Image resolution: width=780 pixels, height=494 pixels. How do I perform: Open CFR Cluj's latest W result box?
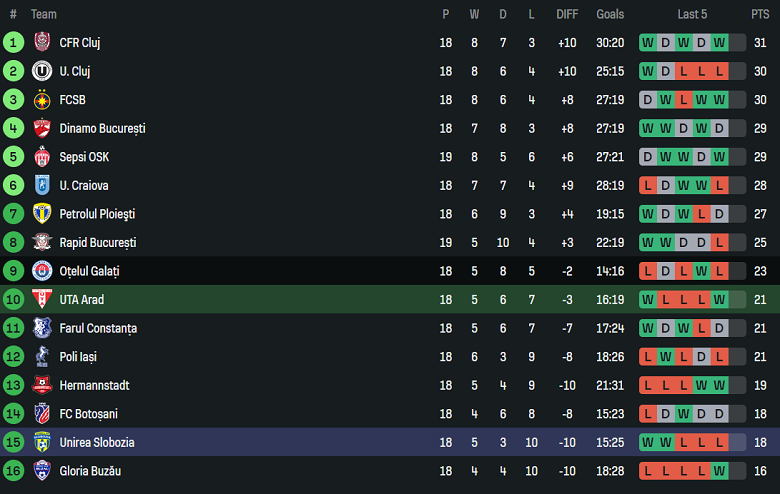[x=719, y=43]
